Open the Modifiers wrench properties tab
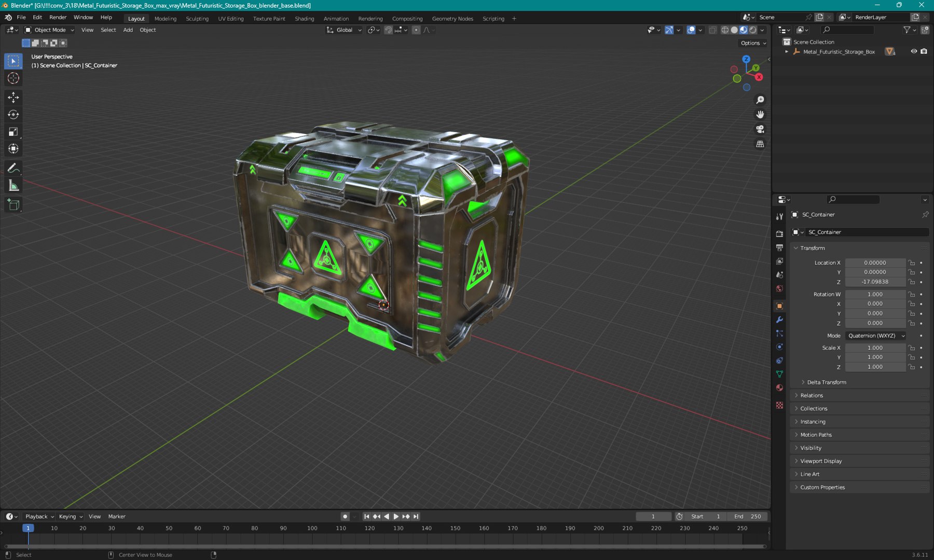Screen dimensions: 934x560 pyautogui.click(x=779, y=320)
